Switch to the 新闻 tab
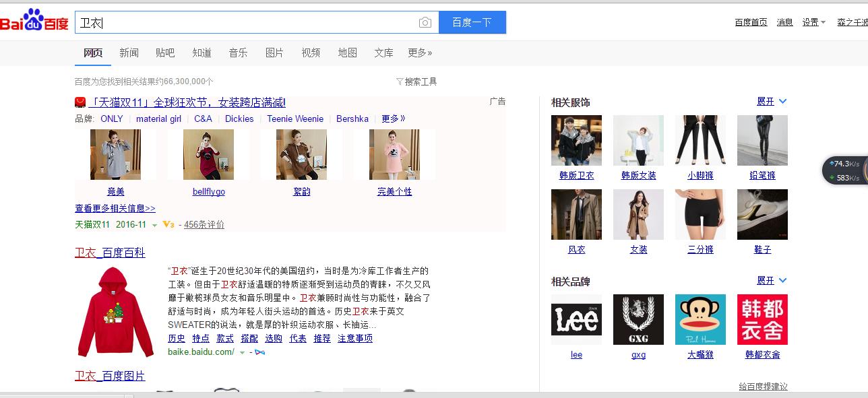The width and height of the screenshot is (868, 398). (129, 53)
